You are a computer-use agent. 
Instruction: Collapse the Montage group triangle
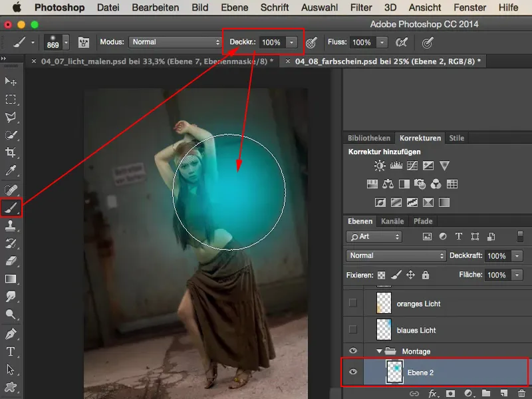pos(379,351)
